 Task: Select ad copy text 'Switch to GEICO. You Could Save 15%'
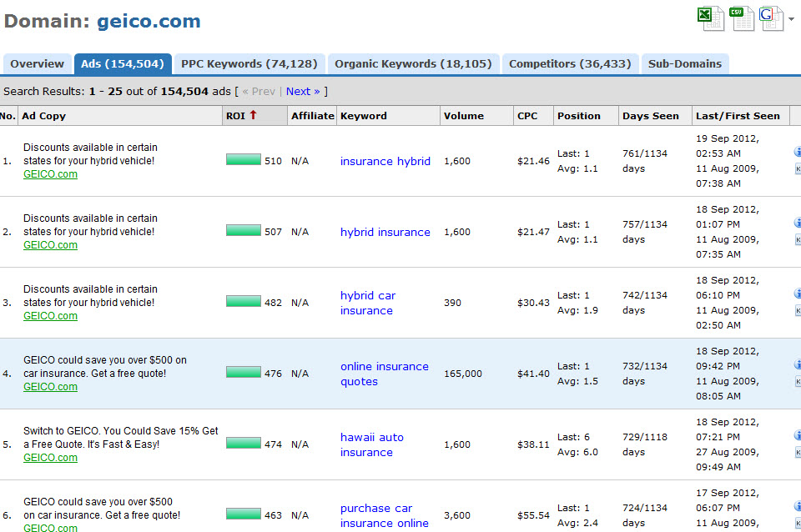pyautogui.click(x=111, y=431)
